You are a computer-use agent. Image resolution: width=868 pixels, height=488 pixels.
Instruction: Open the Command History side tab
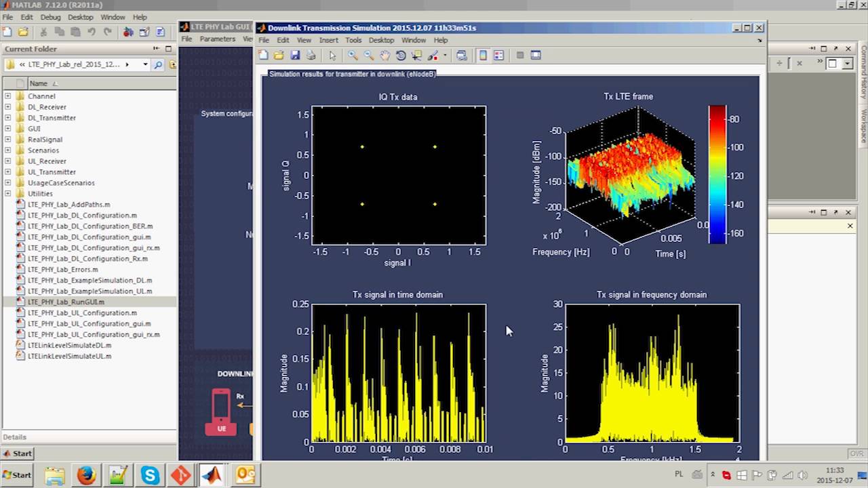(864, 71)
